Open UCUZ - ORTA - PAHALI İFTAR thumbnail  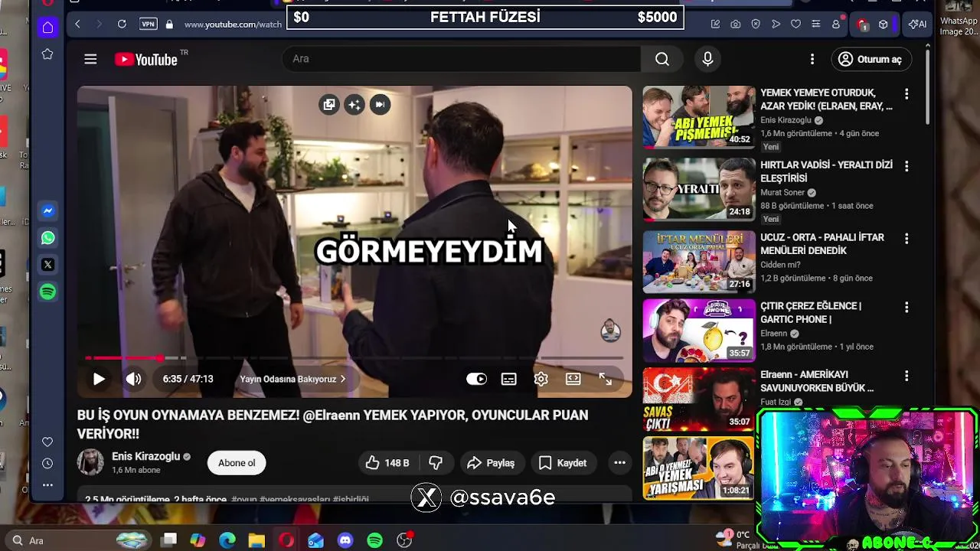(698, 262)
